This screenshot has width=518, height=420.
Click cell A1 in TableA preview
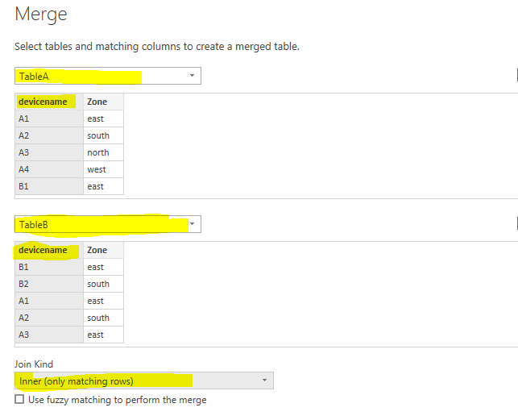click(49, 119)
